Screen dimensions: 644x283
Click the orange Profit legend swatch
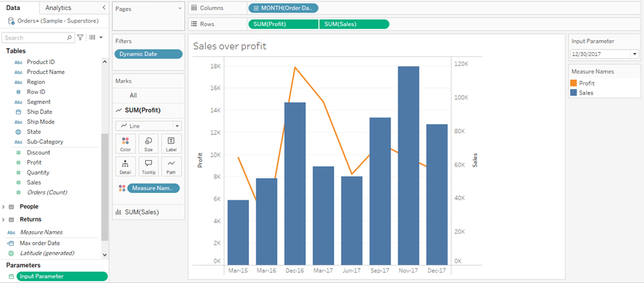[574, 83]
